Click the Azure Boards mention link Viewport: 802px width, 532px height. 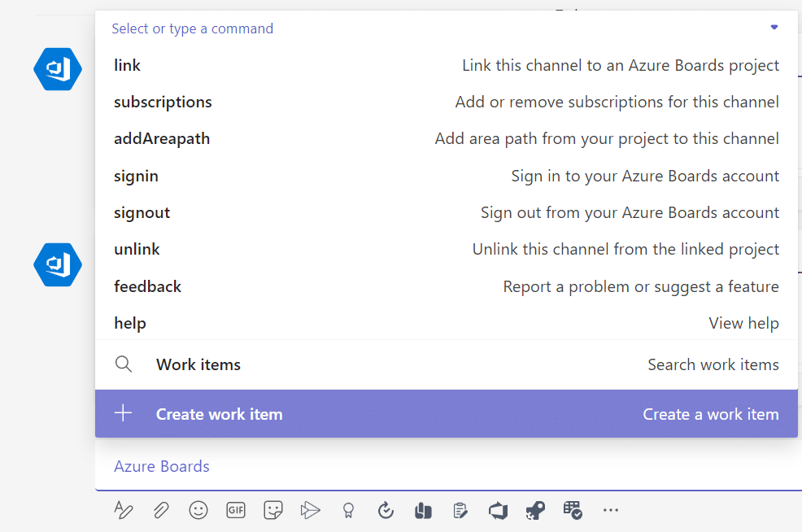coord(162,467)
